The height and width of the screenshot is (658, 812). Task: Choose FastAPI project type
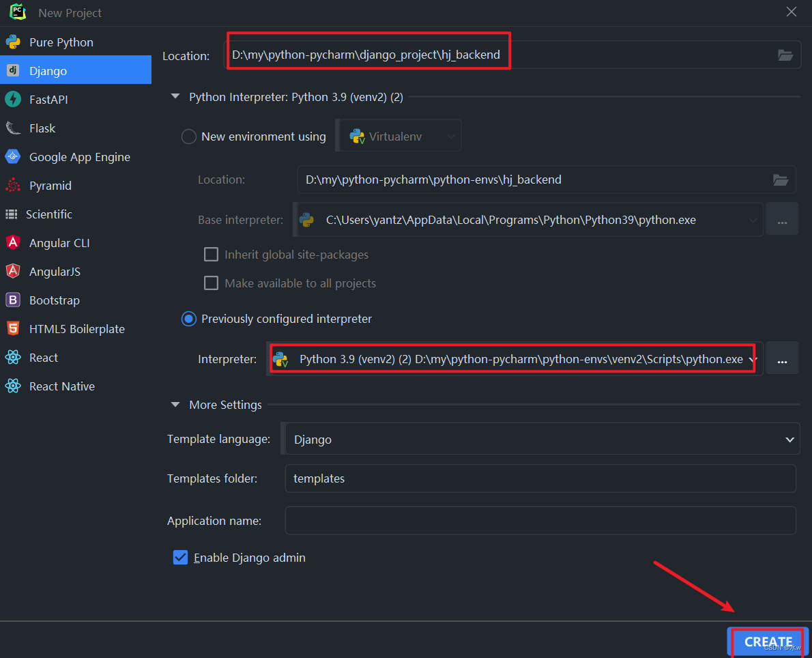76,99
